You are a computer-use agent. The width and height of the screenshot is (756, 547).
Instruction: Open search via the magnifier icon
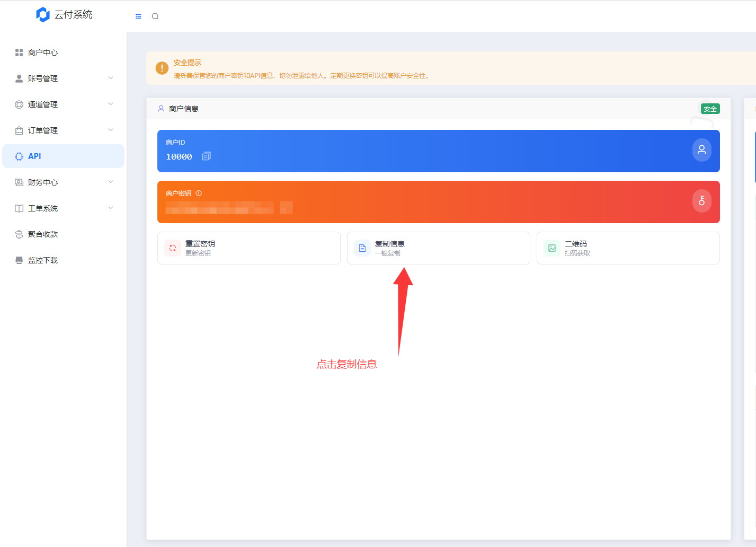click(155, 16)
